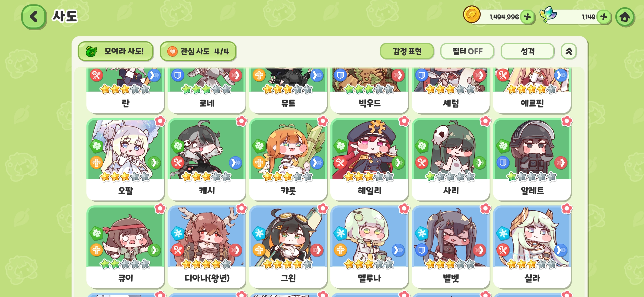Select the 관심 사도 4/4 tab
Image resolution: width=644 pixels, height=297 pixels.
(198, 51)
